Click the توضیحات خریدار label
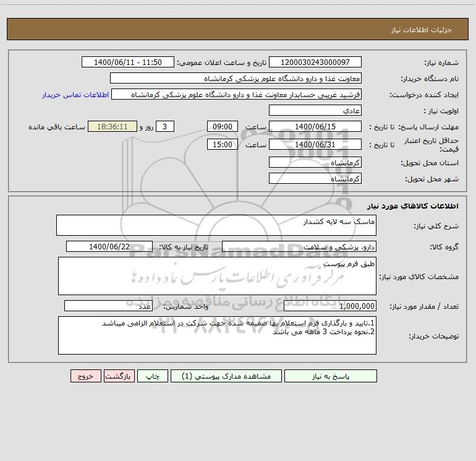The height and width of the screenshot is (461, 476). pos(434,336)
